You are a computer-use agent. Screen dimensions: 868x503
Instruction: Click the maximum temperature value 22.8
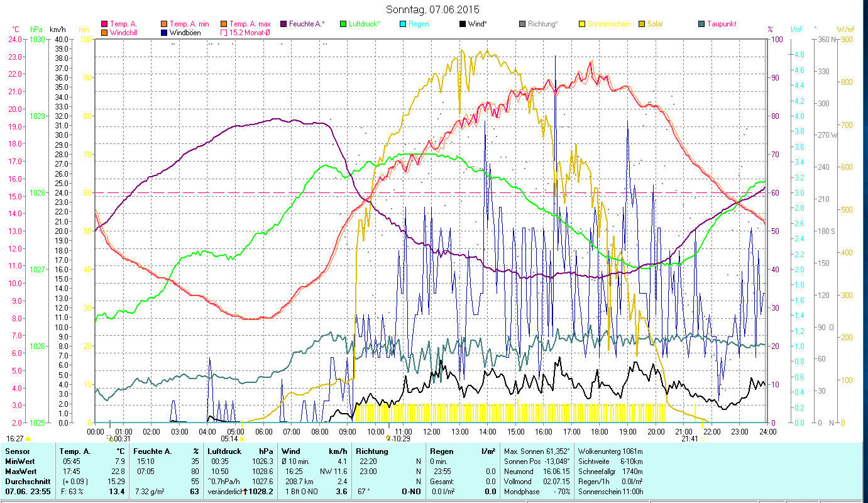point(118,471)
